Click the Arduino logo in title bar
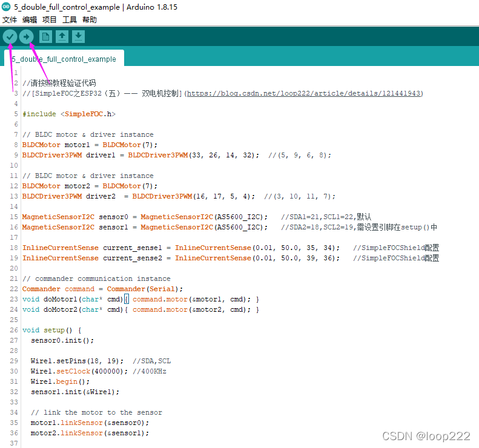The height and width of the screenshot is (448, 479). (x=6, y=7)
